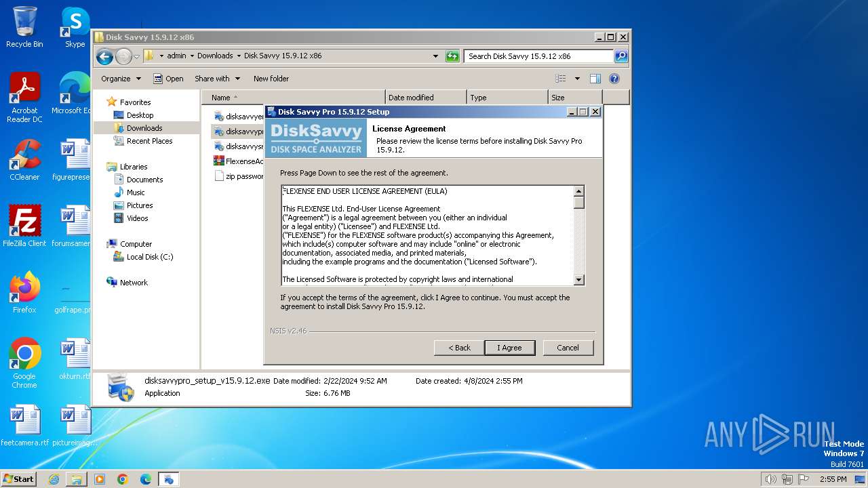Image resolution: width=868 pixels, height=488 pixels.
Task: Click the volume icon in system tray
Action: [770, 479]
